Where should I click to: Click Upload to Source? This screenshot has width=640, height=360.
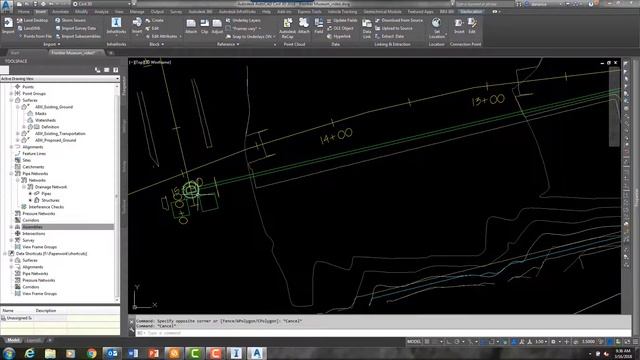click(x=393, y=28)
